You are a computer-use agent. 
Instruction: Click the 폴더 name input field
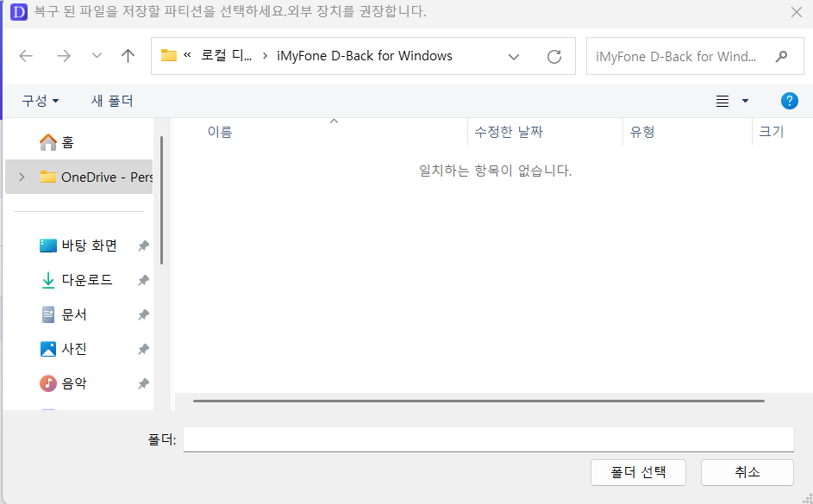point(489,439)
